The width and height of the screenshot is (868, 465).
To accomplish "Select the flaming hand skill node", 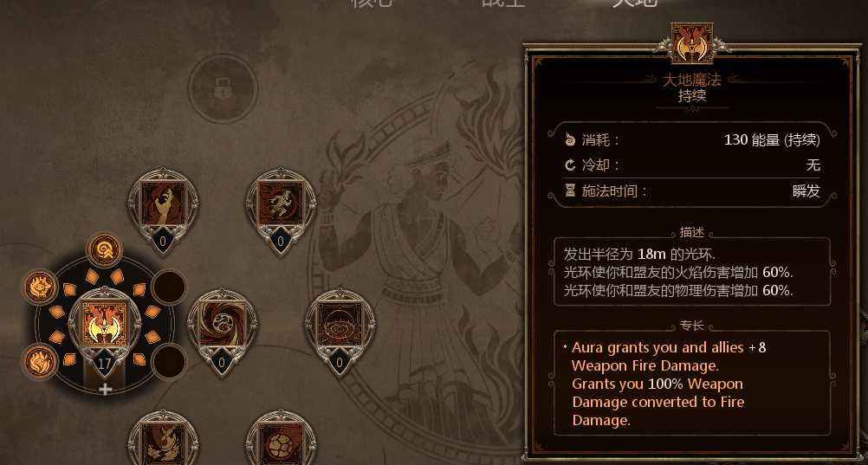I will coord(163,203).
